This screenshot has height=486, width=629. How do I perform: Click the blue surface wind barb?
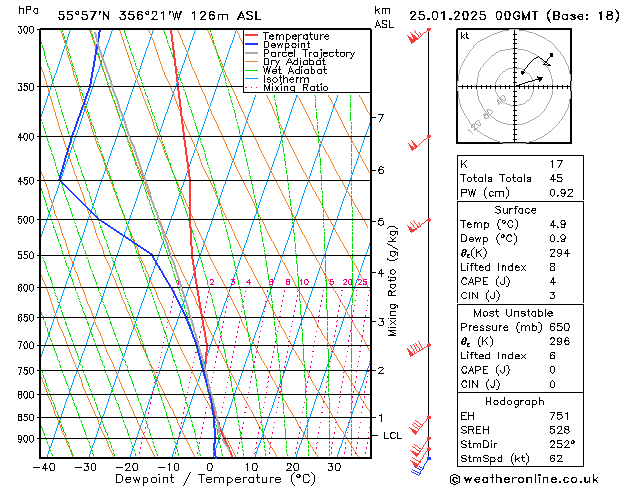(x=420, y=466)
